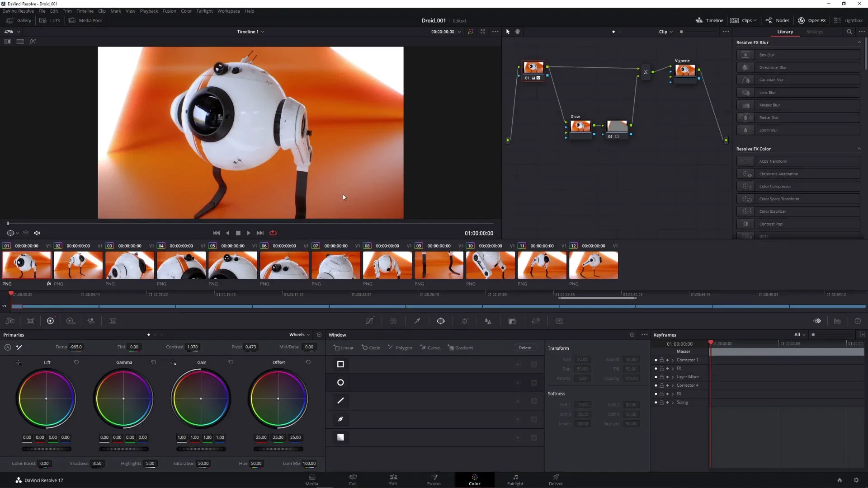Open the Keyframes All dropdown
This screenshot has height=488, width=868.
tap(800, 335)
